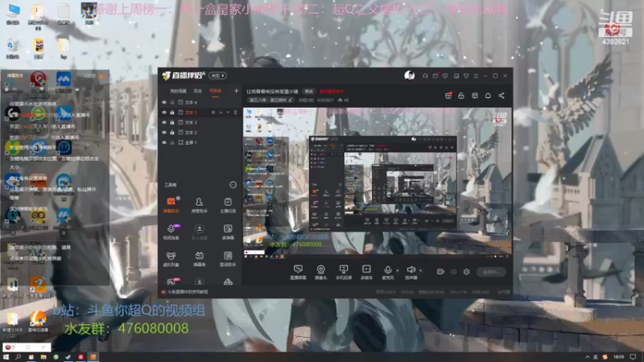
Task: Add a 多媒体 multimedia source
Action: (366, 272)
